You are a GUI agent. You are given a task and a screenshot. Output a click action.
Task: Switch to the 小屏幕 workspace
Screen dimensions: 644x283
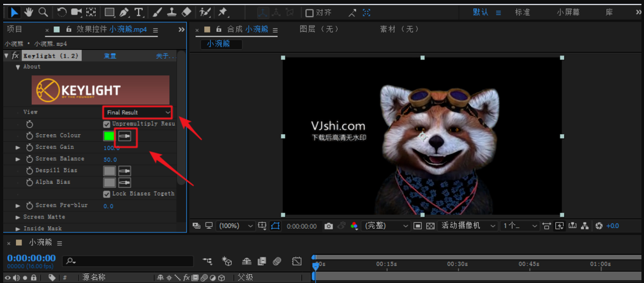pos(569,12)
